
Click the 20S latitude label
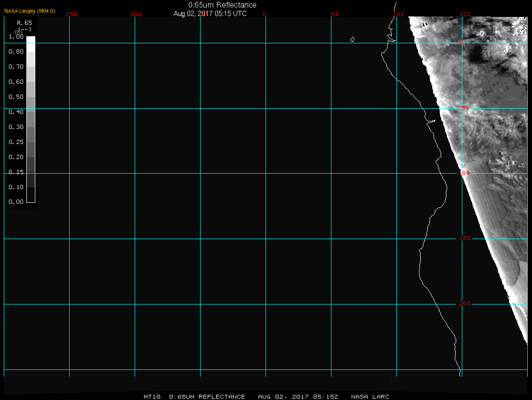coord(465,304)
